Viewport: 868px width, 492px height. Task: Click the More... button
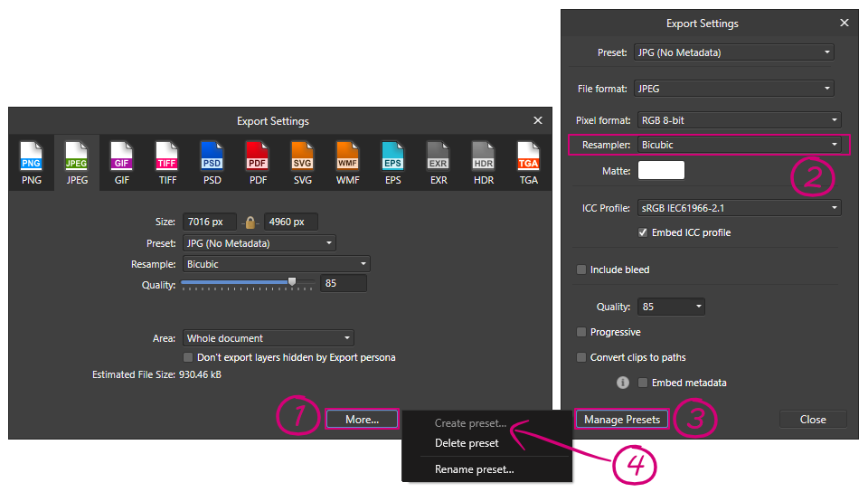[x=362, y=420]
